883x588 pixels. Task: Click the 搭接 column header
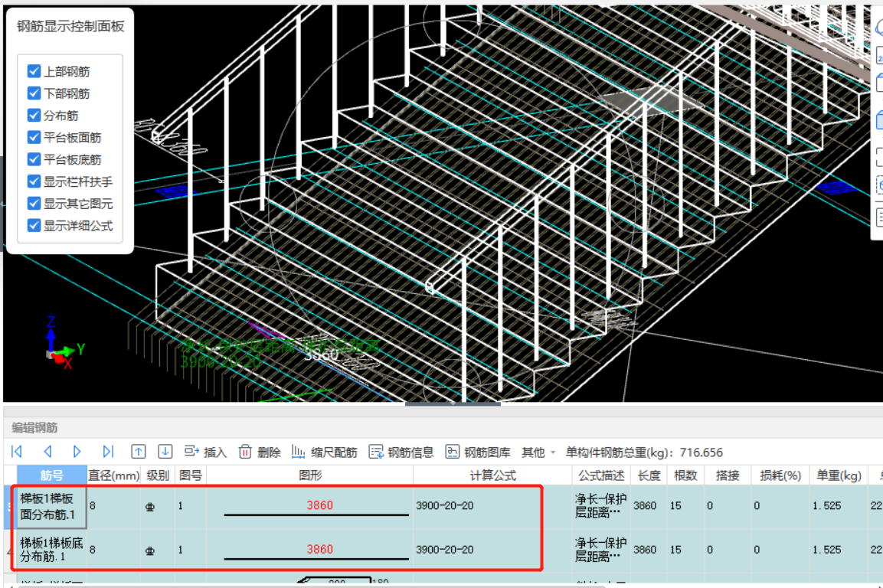tap(727, 475)
